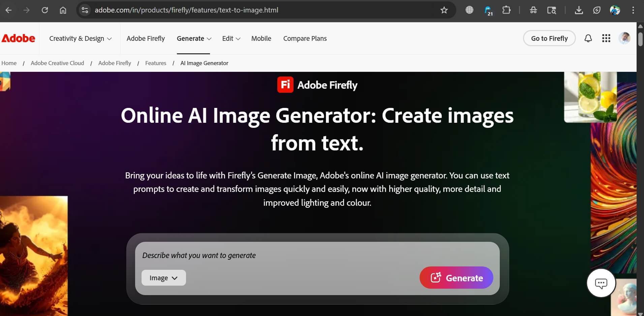The image size is (644, 316).
Task: Open the Adobe apps grid launcher
Action: (606, 38)
